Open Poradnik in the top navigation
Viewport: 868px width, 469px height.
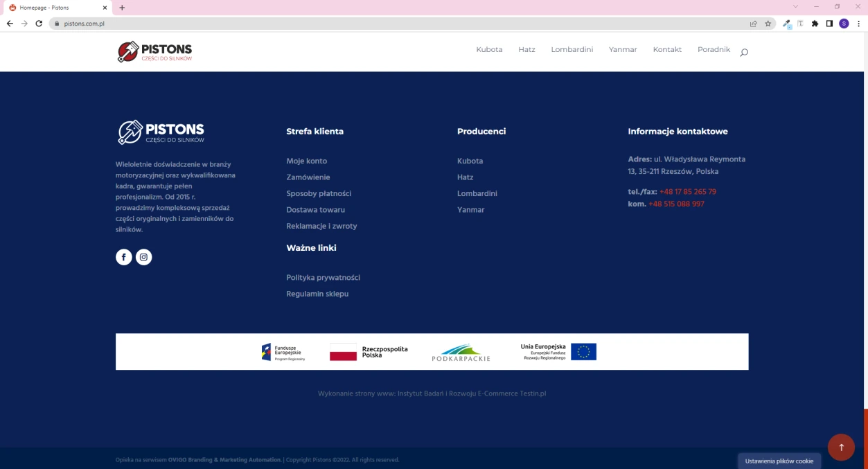[x=714, y=49]
